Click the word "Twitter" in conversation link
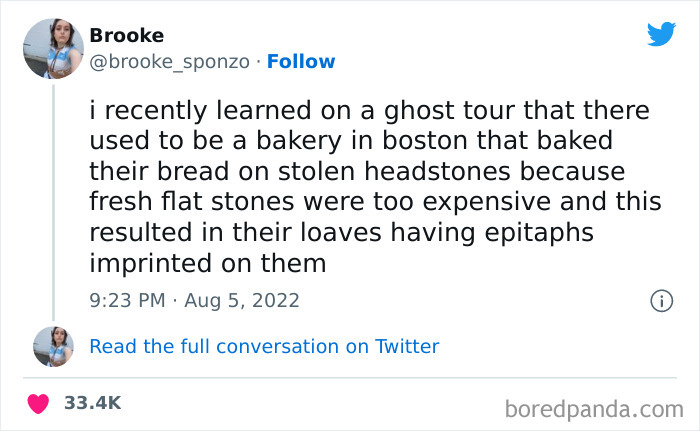This screenshot has height=431, width=700. [406, 347]
